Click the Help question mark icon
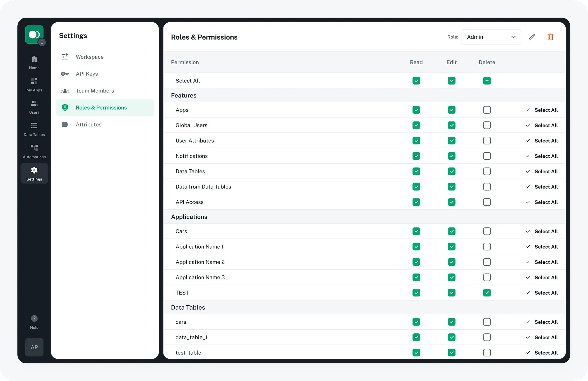The height and width of the screenshot is (381, 588). coord(34,318)
